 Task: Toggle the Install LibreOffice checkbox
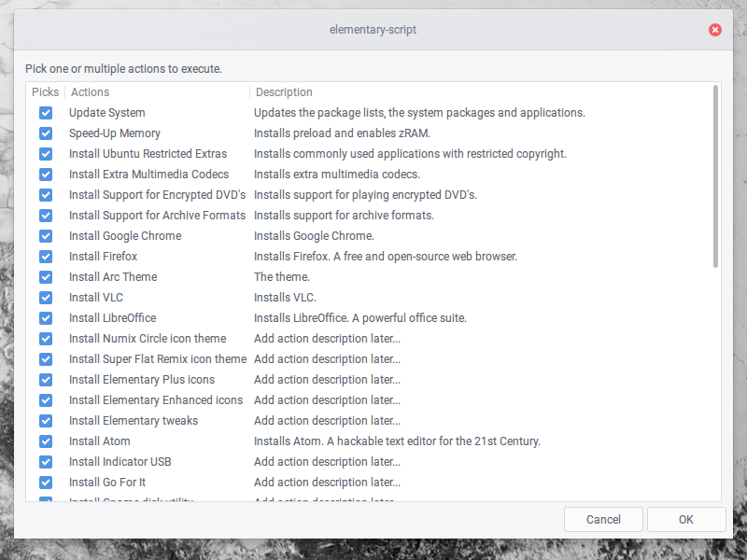pos(46,318)
